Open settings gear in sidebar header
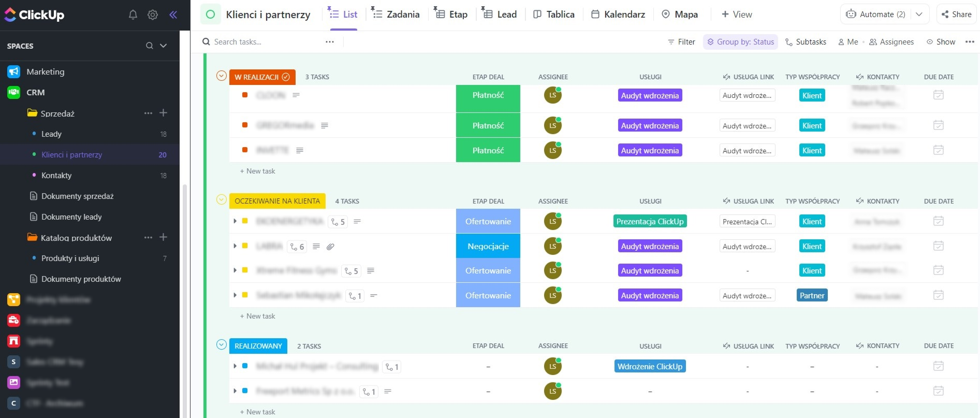Viewport: 980px width, 418px height. (x=152, y=15)
